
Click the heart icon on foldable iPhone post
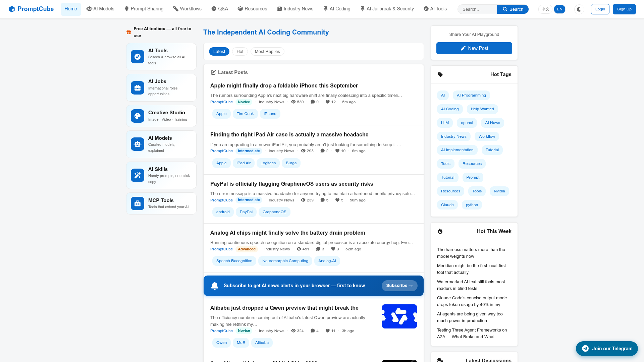point(328,102)
